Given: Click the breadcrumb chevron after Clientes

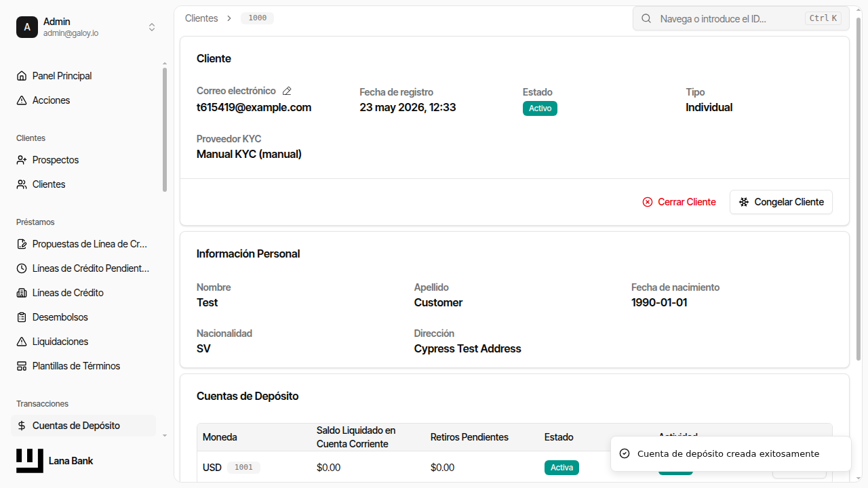Looking at the screenshot, I should pyautogui.click(x=229, y=18).
